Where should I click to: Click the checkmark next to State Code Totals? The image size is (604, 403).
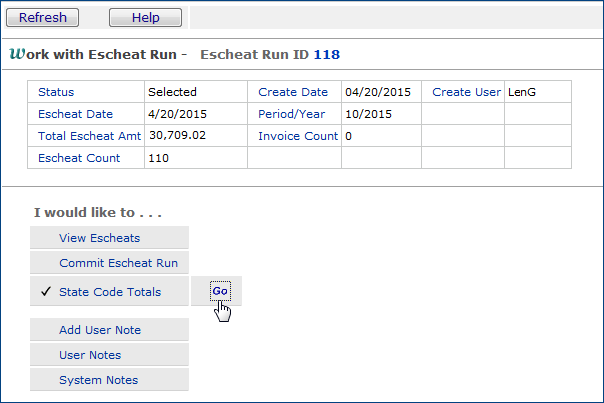46,292
